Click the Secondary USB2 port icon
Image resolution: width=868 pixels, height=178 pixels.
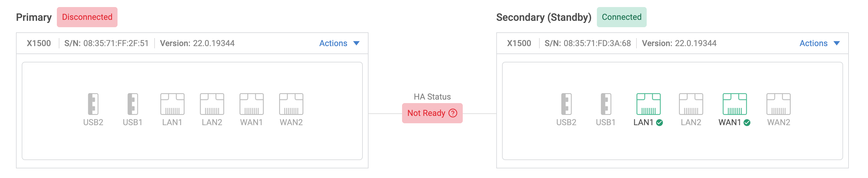(x=566, y=104)
